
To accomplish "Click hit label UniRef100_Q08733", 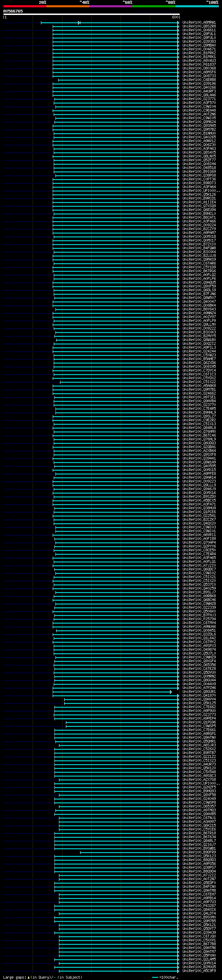I will click(x=199, y=76).
